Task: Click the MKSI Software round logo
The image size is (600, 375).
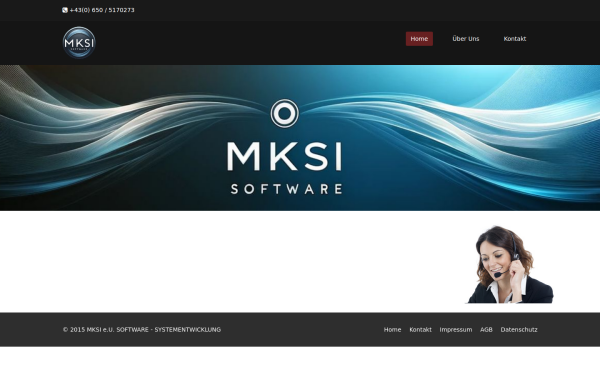Action: pyautogui.click(x=79, y=42)
